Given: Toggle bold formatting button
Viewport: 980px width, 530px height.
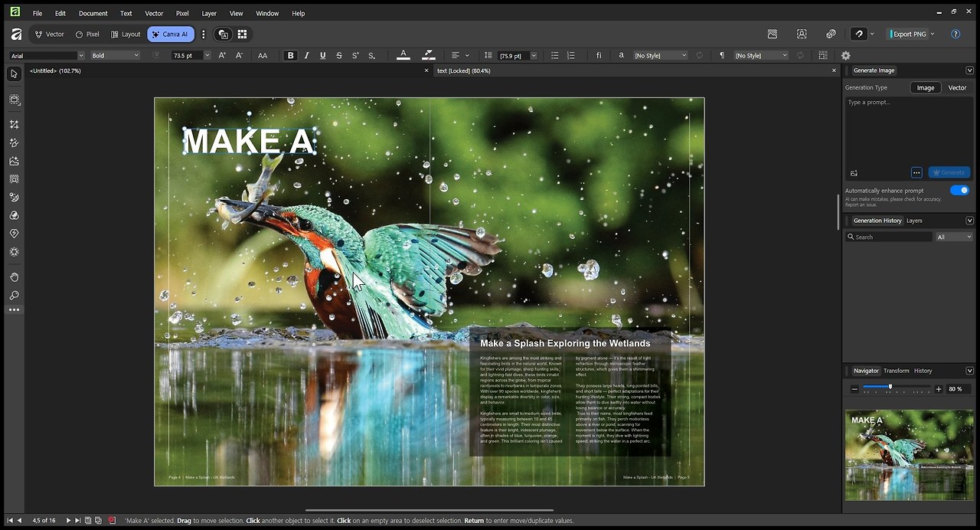Looking at the screenshot, I should pyautogui.click(x=290, y=56).
